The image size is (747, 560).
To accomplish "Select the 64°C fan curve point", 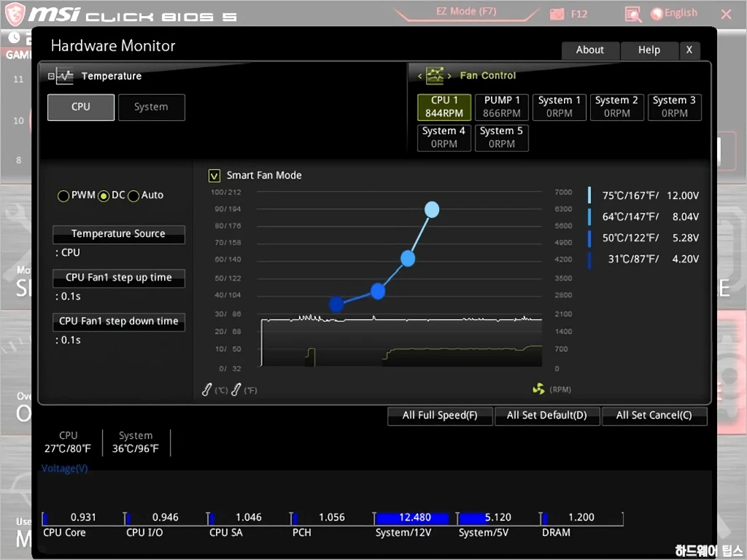I will (x=408, y=259).
